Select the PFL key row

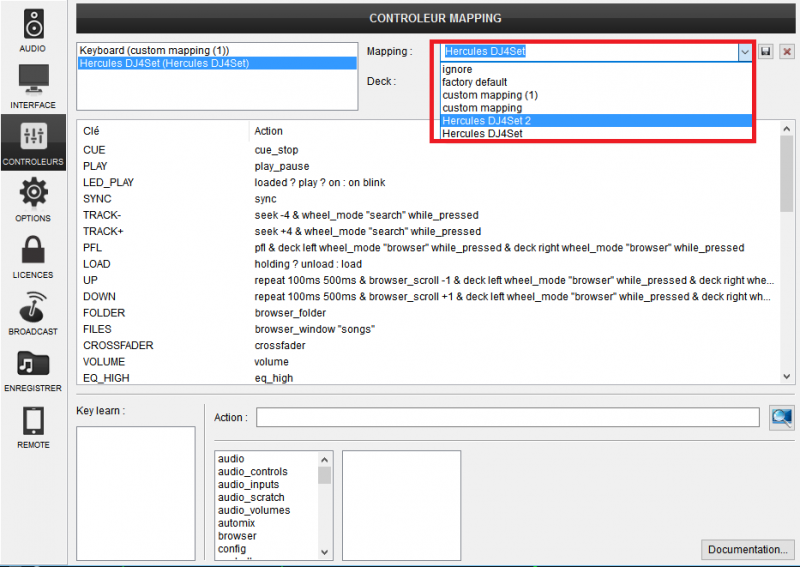[x=429, y=248]
